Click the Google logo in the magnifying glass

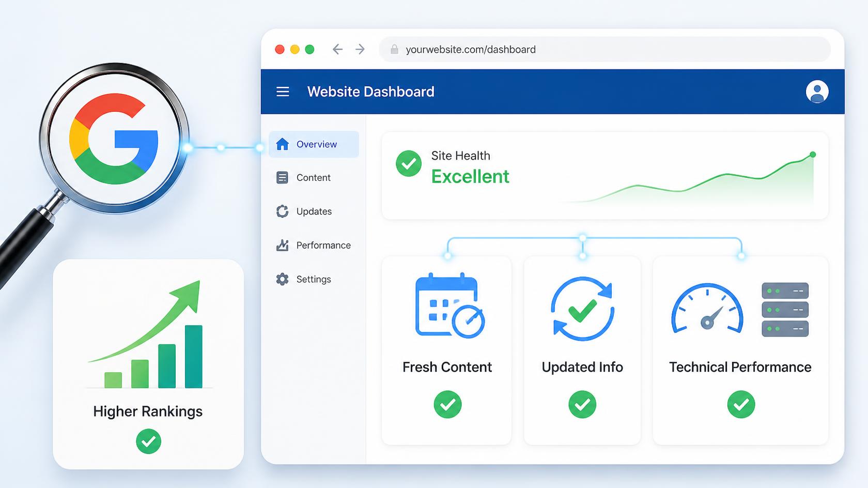114,139
